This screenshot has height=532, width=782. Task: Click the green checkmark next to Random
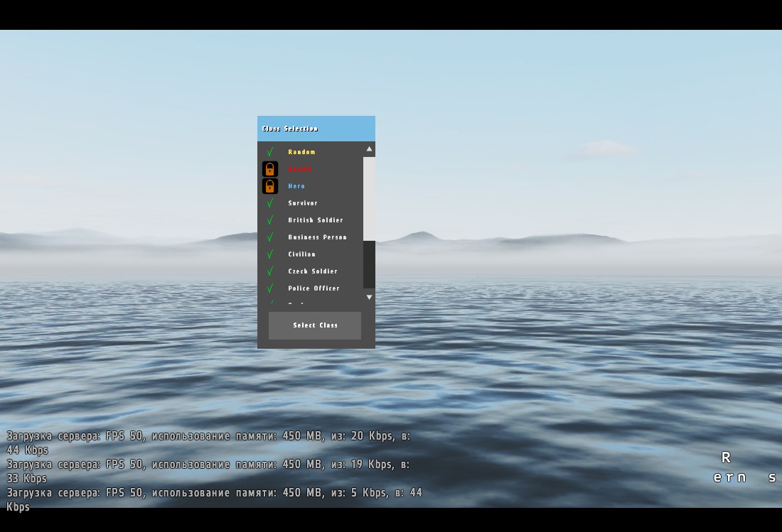click(270, 152)
